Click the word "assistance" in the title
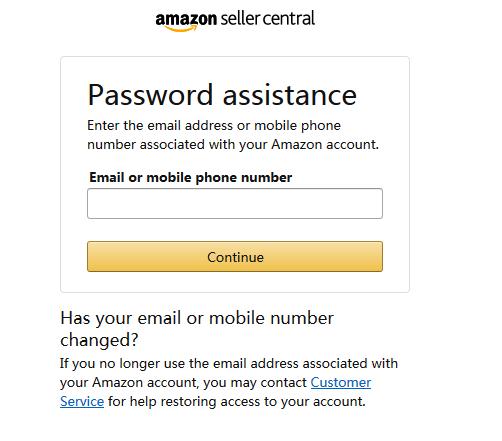Viewport: 502px width, 441px height. point(290,95)
